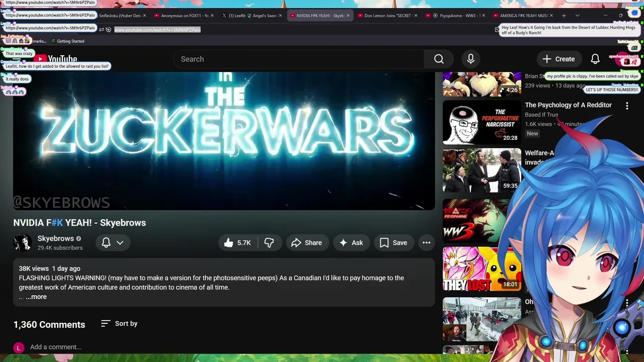
Task: Click the YouTube search magnifier button
Action: [x=439, y=59]
